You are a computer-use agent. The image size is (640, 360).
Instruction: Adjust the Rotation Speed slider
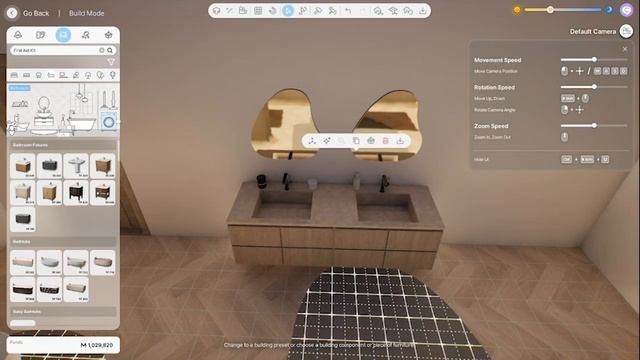point(594,87)
